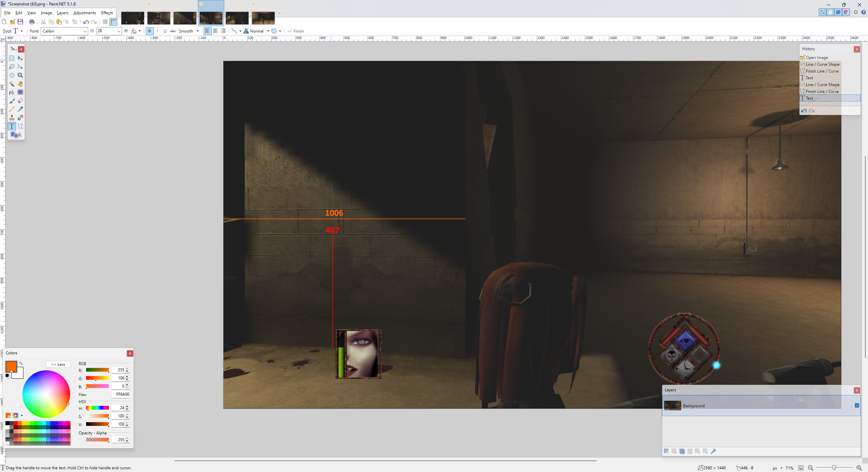Click the Less button in the Colors panel
This screenshot has width=868, height=472.
pyautogui.click(x=58, y=365)
